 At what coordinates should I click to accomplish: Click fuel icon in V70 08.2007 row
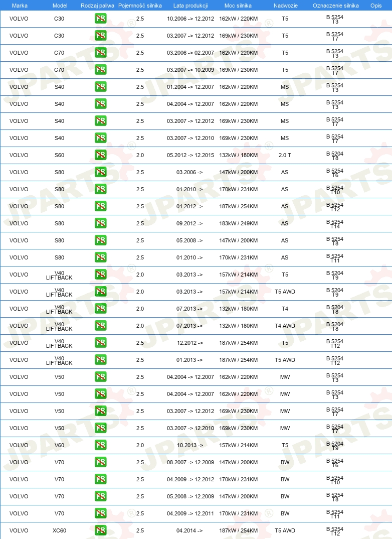point(101,462)
